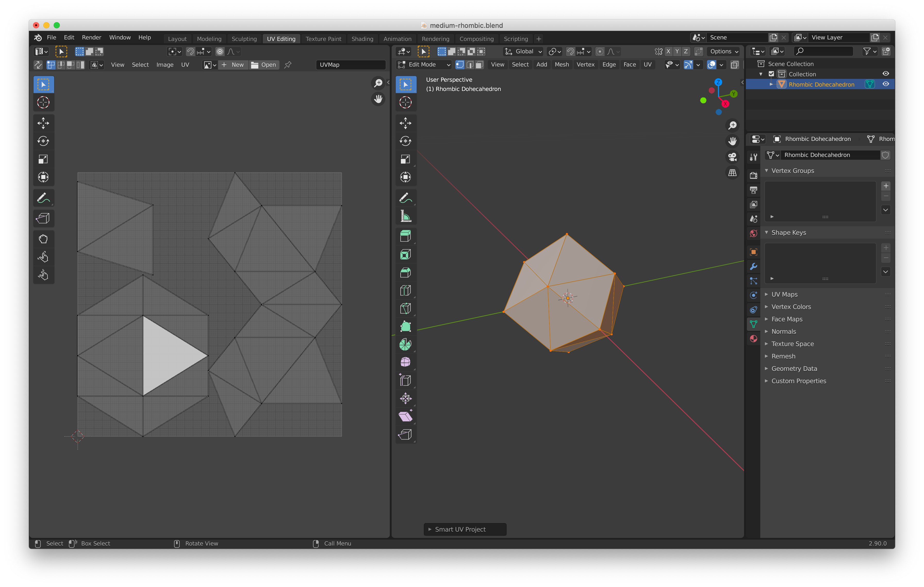Toggle camera view icon in viewport
924x587 pixels.
click(x=732, y=157)
